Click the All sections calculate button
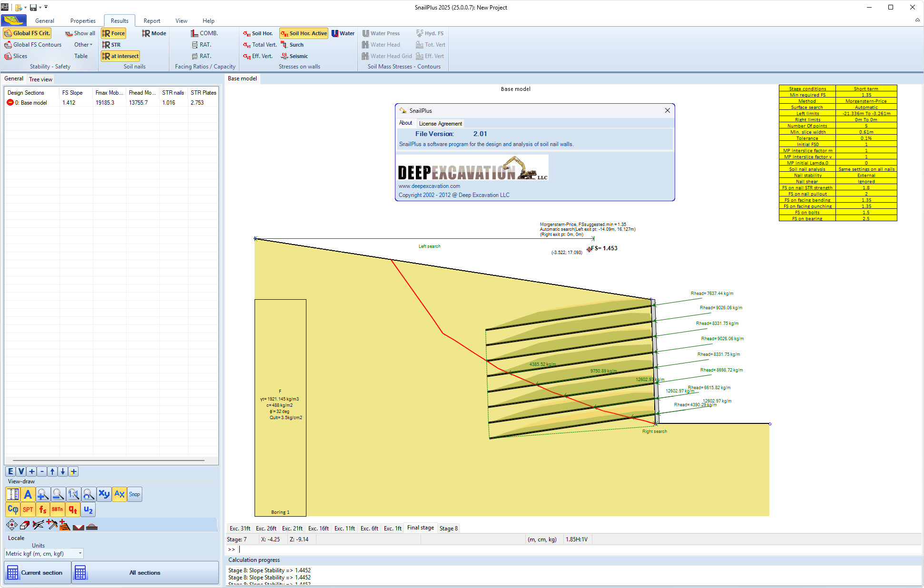The width and height of the screenshot is (924, 588). pos(145,573)
